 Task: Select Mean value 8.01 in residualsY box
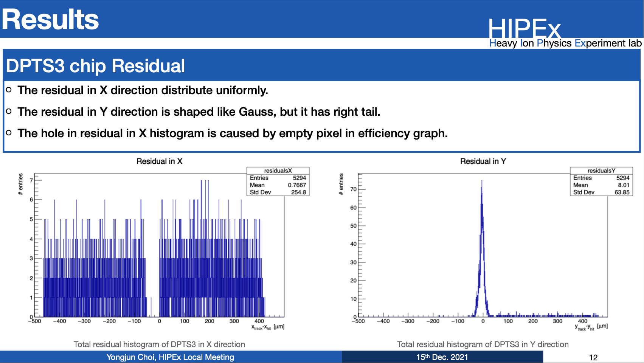(x=624, y=185)
